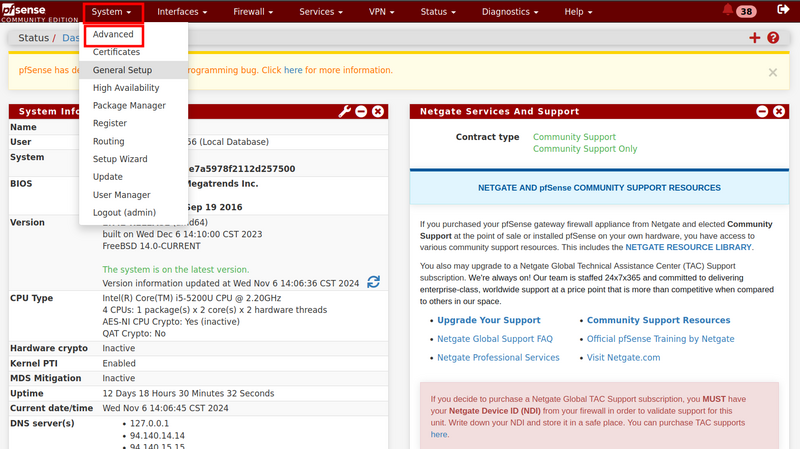
Task: Click Kernel PTI Enabled value
Action: [x=119, y=364]
